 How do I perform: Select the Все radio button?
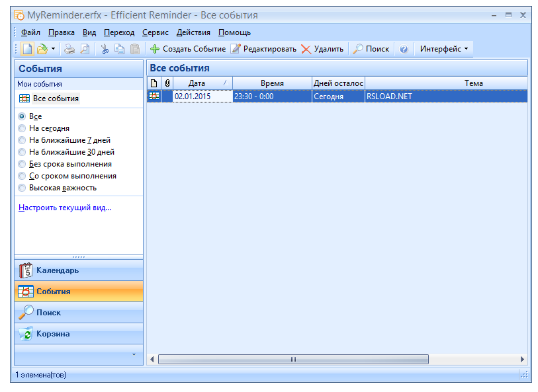22,116
